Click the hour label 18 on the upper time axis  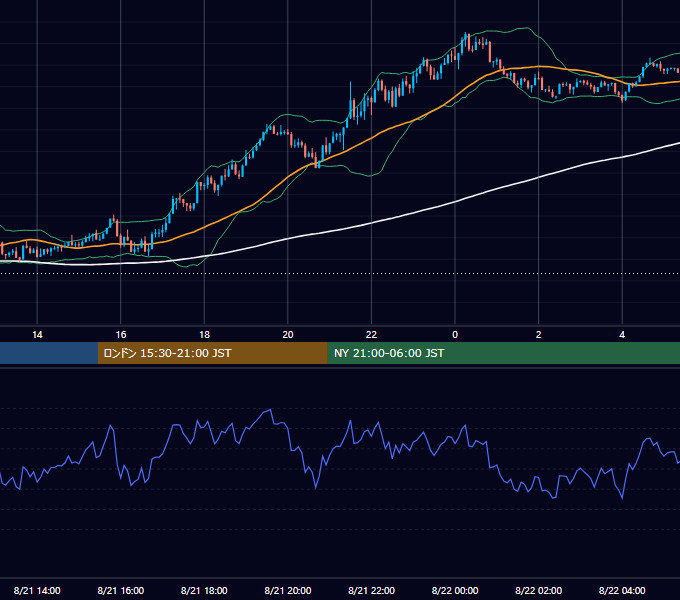204,335
